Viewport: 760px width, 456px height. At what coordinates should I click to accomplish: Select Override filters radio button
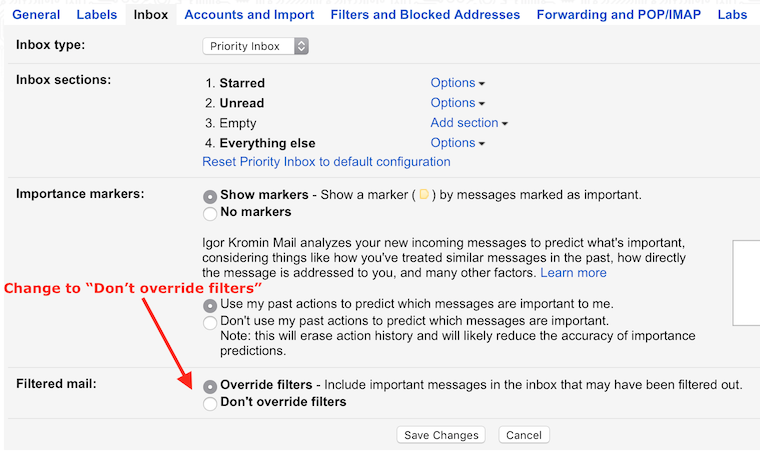pyautogui.click(x=210, y=387)
